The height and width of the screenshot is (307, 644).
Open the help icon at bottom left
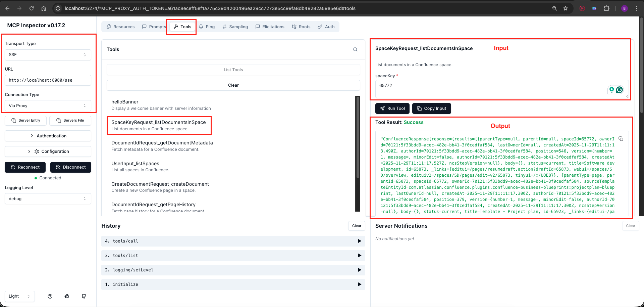pos(50,296)
